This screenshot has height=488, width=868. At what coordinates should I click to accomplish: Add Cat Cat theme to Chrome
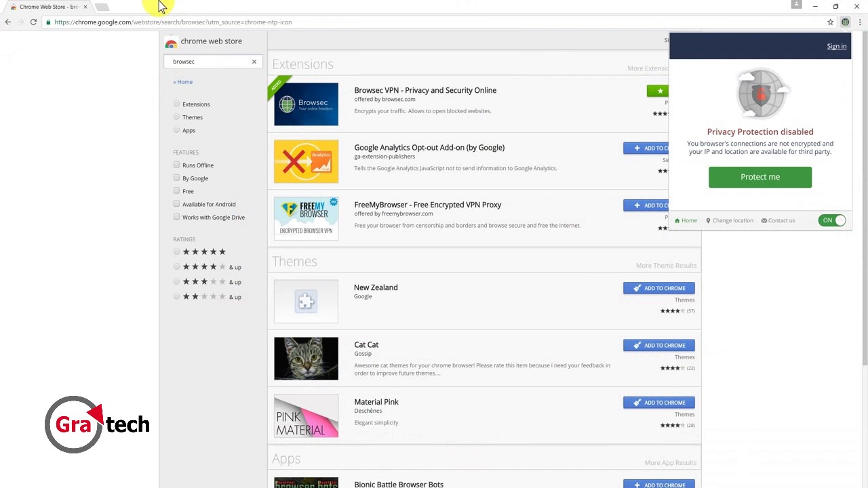pyautogui.click(x=659, y=345)
